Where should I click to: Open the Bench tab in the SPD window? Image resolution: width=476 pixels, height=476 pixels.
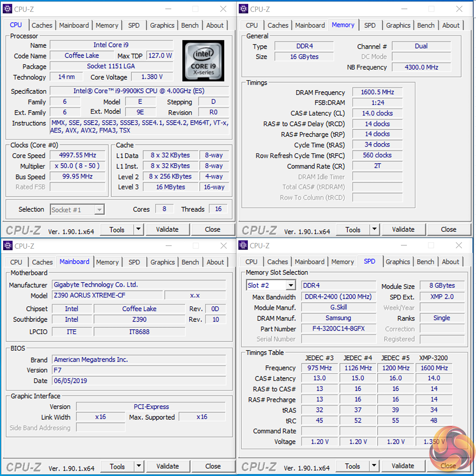(425, 262)
